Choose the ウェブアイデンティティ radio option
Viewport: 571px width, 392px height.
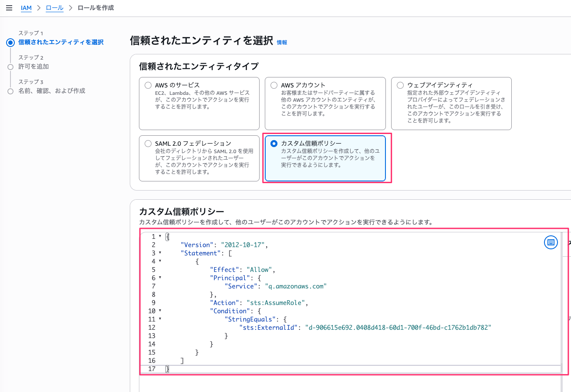coord(400,85)
